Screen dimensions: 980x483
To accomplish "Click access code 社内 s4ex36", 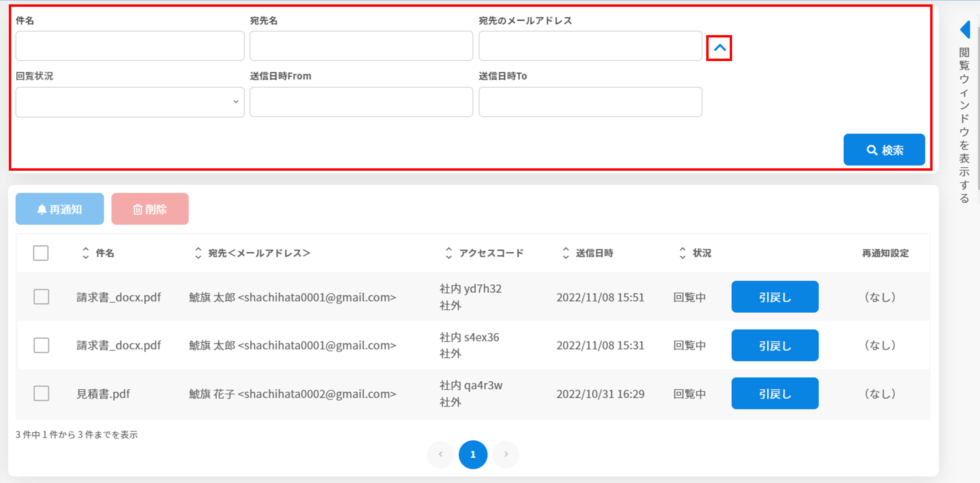I will point(469,337).
